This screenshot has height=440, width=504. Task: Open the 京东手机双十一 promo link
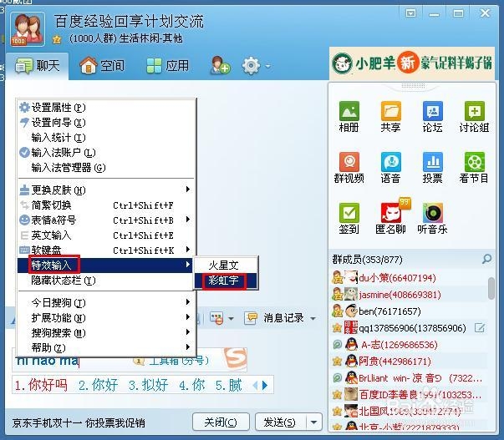tap(79, 422)
